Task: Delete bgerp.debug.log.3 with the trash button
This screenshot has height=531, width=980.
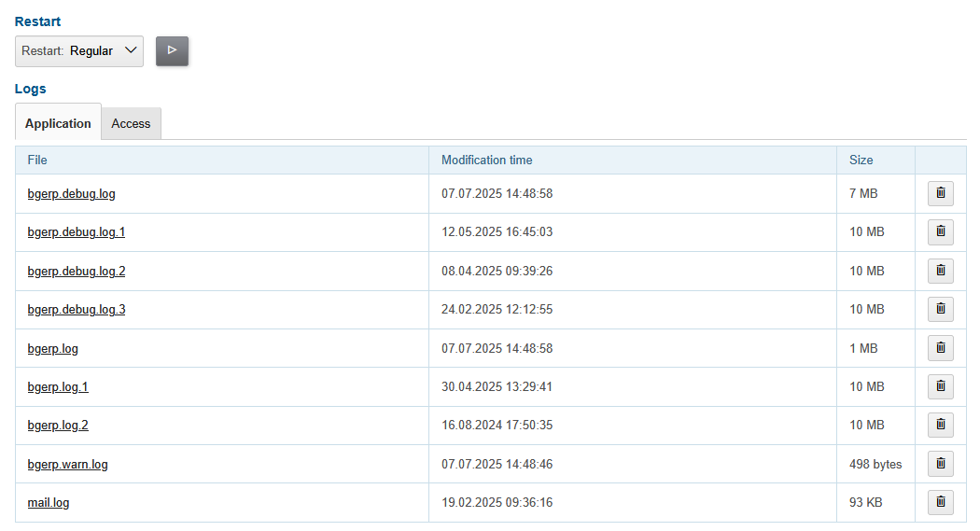Action: (x=940, y=309)
